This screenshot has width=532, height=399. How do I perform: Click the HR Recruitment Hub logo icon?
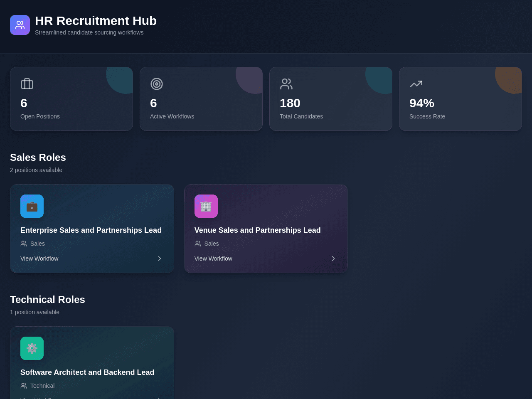(x=20, y=25)
